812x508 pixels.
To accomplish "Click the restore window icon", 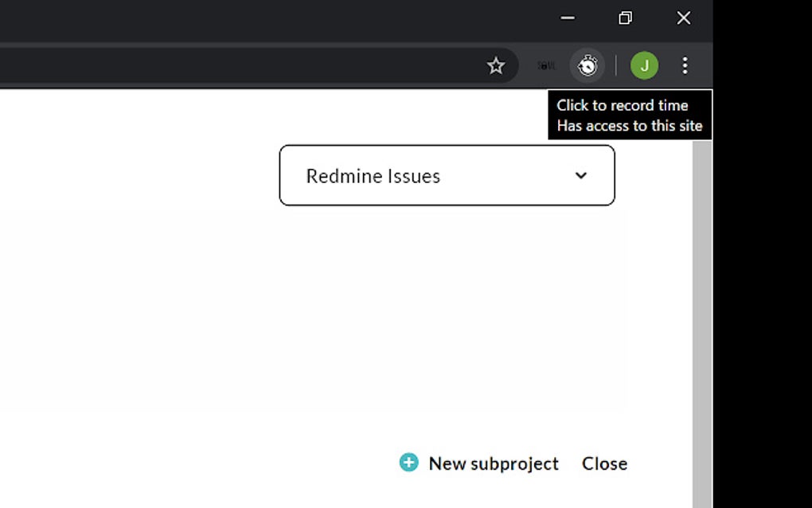I will click(625, 17).
